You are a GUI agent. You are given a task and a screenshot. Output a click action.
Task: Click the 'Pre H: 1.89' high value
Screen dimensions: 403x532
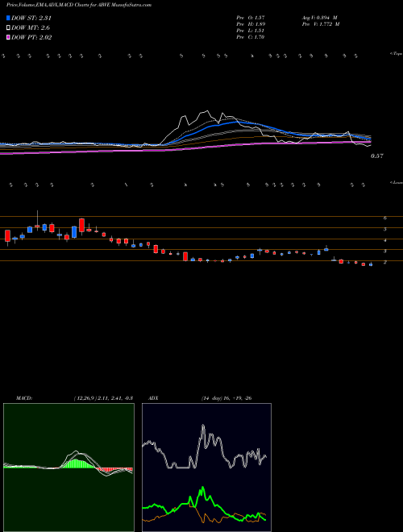pos(251,24)
